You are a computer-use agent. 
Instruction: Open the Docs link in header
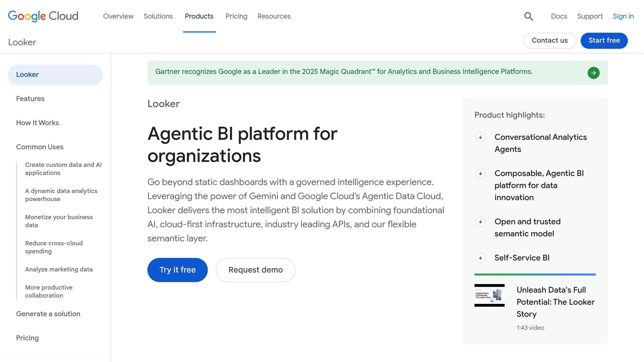coord(559,16)
